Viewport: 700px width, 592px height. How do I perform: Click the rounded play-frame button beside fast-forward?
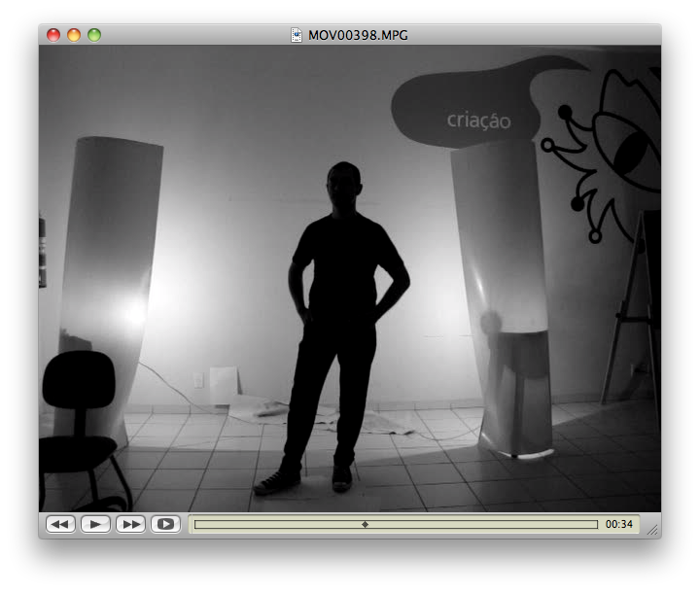click(165, 524)
